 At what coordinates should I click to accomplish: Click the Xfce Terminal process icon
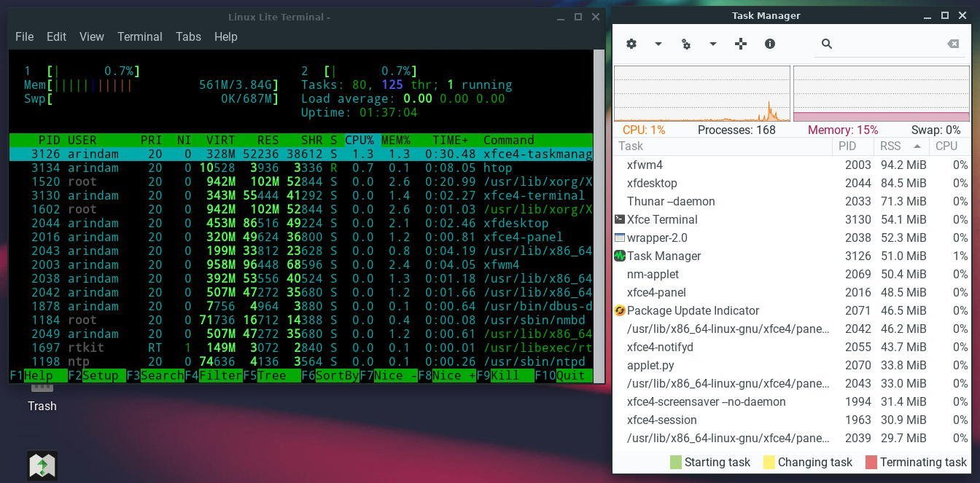[619, 219]
